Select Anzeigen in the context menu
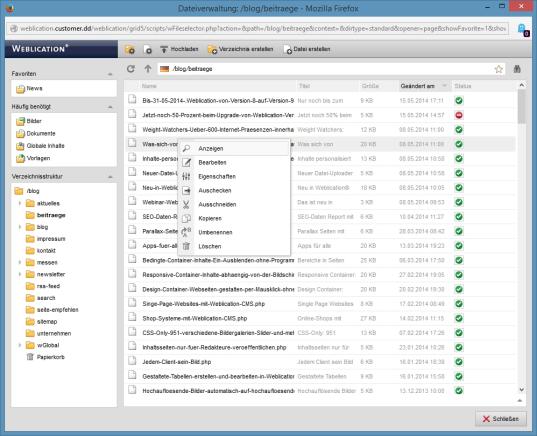This screenshot has width=537, height=436. coord(234,149)
